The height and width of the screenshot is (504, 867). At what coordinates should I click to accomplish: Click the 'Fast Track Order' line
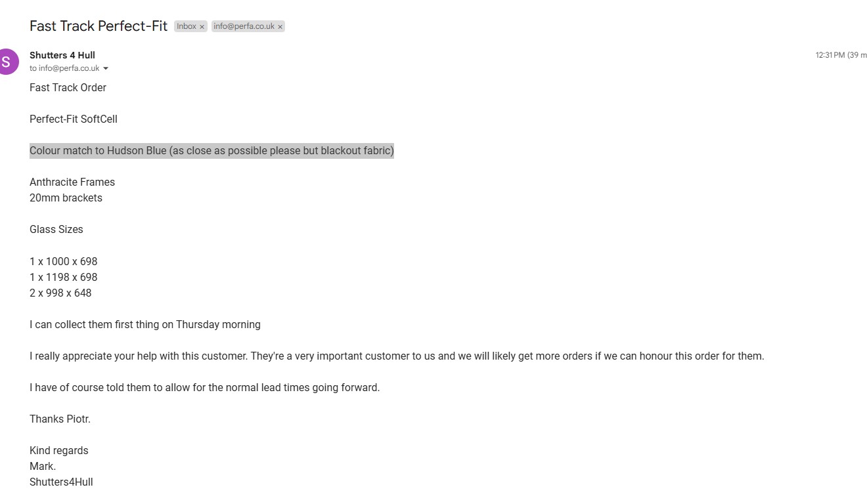68,87
